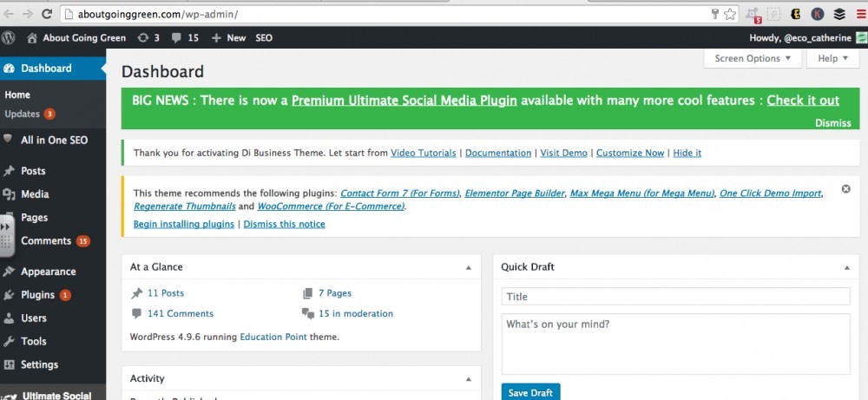The image size is (868, 400).
Task: Collapse the At a Glance panel
Action: [469, 267]
